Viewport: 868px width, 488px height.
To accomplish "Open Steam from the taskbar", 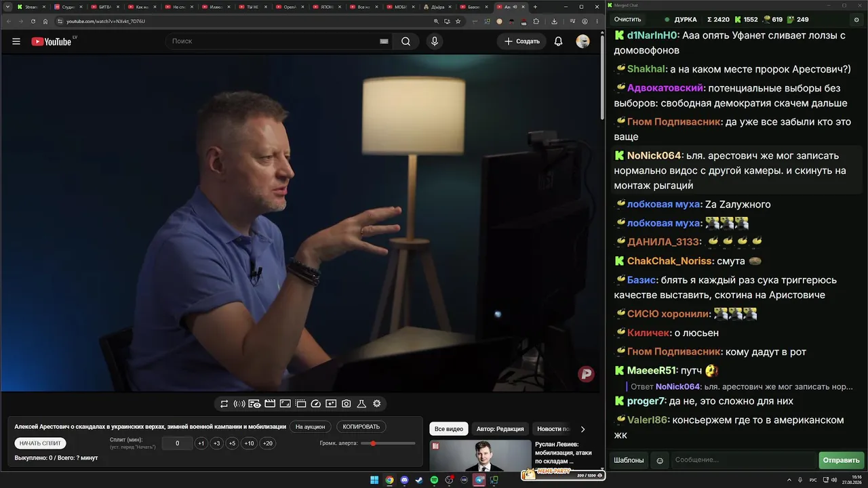I will (x=420, y=480).
